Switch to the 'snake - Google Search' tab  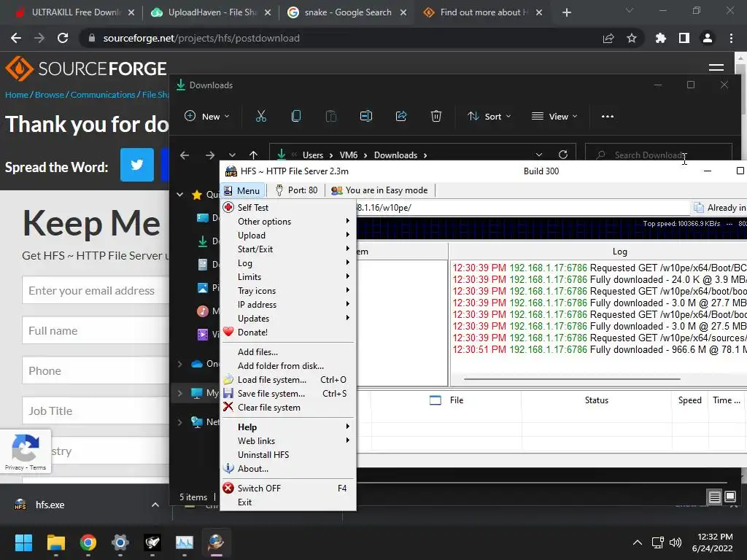click(348, 12)
